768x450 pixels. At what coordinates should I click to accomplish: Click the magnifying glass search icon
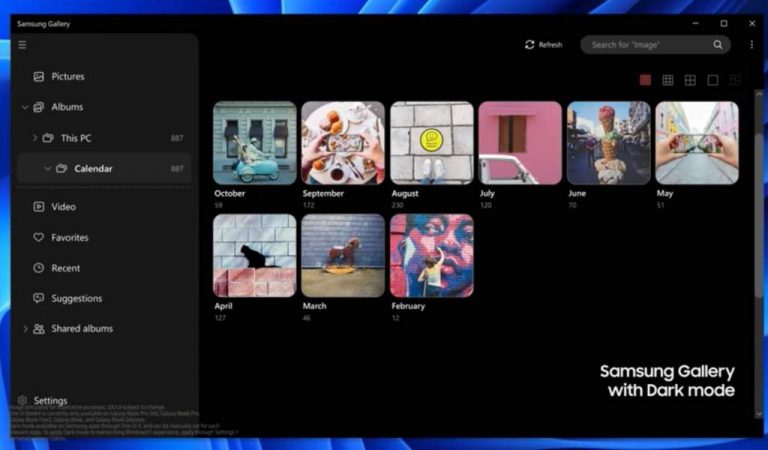pyautogui.click(x=717, y=45)
